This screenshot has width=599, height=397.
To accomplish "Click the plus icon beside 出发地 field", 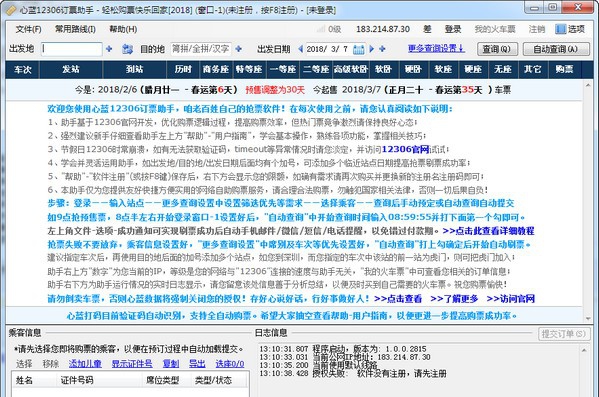I will point(109,49).
